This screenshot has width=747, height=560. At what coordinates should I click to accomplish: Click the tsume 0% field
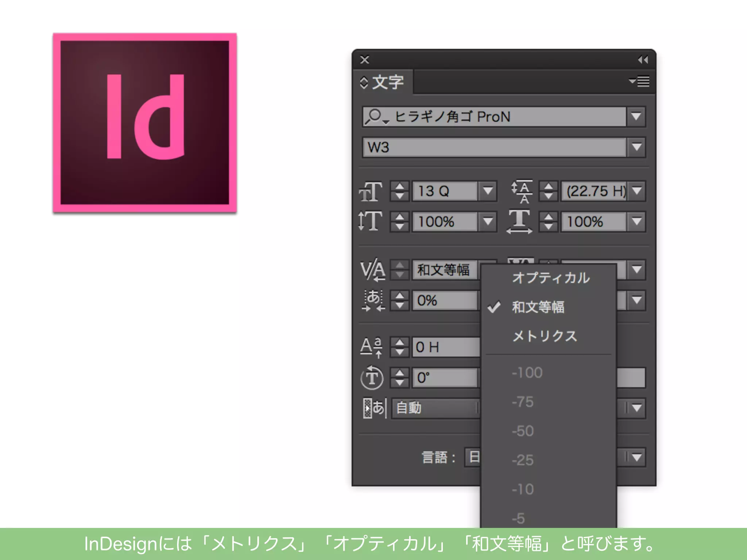(445, 301)
